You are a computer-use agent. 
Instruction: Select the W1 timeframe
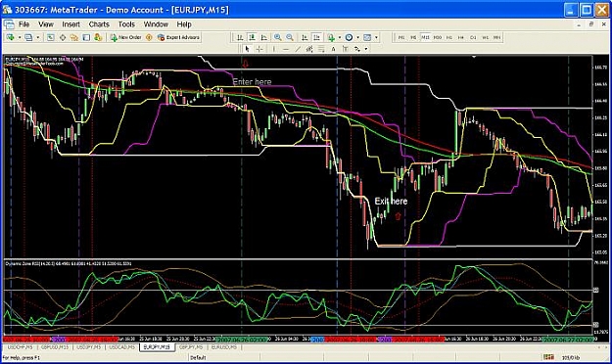coord(485,37)
